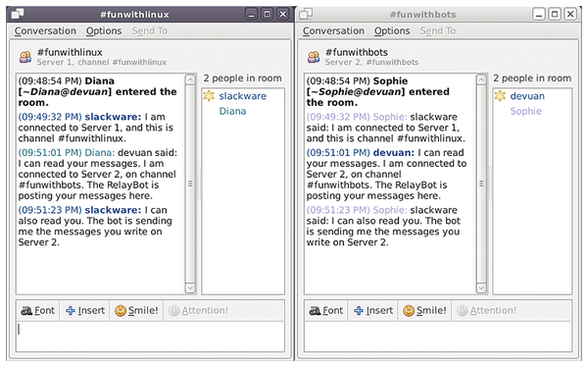Select user Sophie in #funwithbots user list

[x=525, y=111]
